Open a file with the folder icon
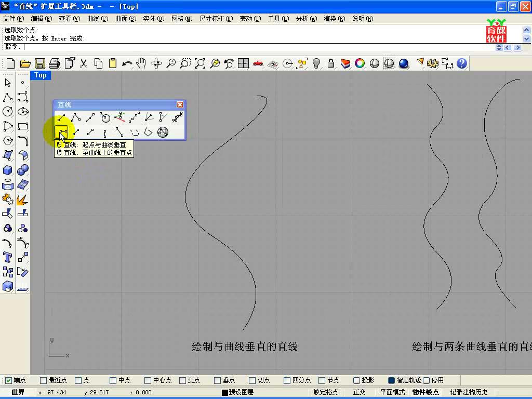532x399 pixels. click(25, 63)
